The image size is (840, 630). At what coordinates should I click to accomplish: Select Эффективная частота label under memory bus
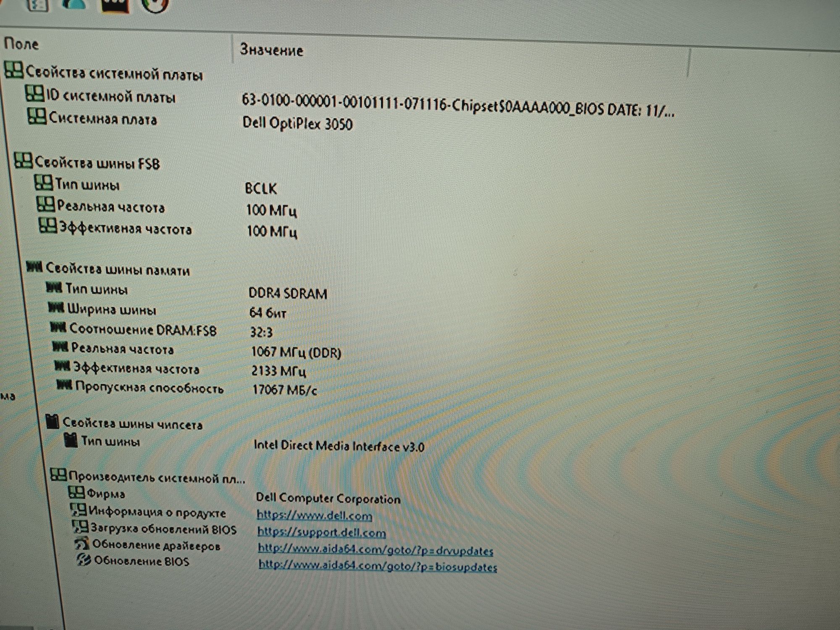(136, 368)
